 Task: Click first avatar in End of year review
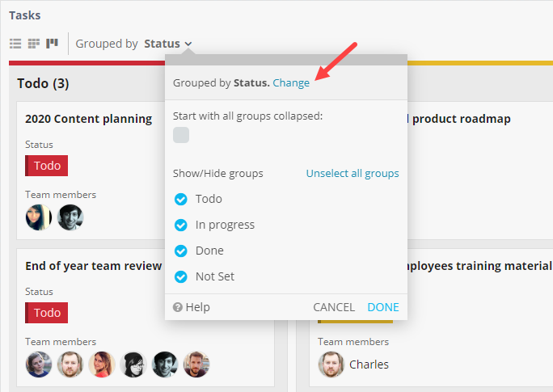39,365
